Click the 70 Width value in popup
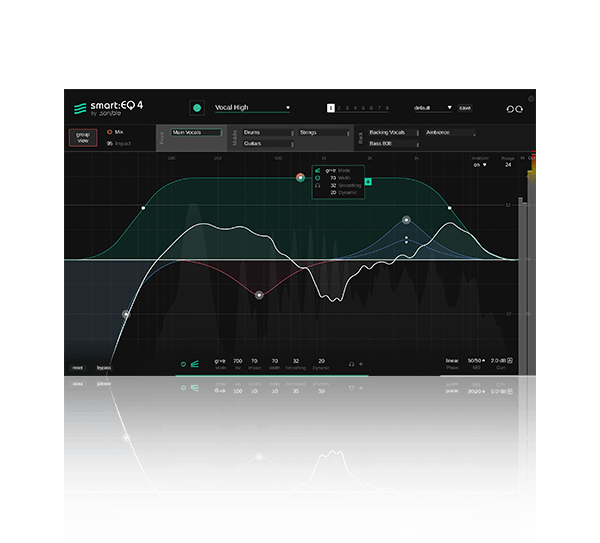The image size is (600, 543). pos(333,178)
